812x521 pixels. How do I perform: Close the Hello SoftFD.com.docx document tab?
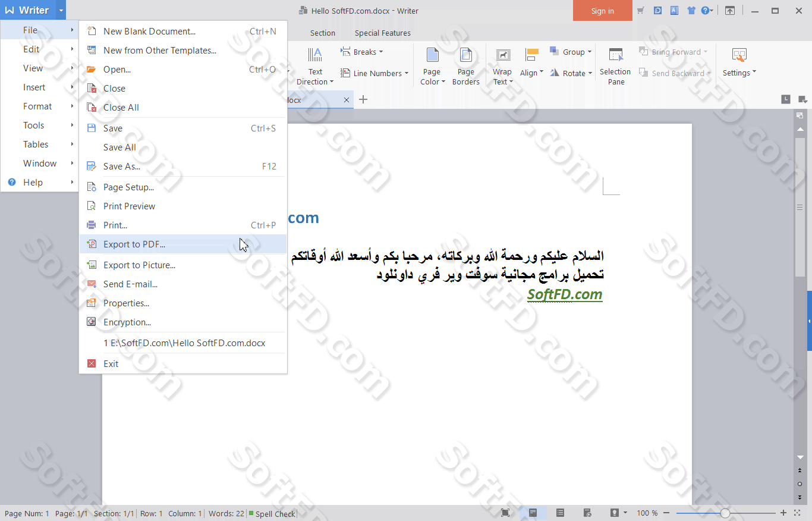[x=347, y=100]
